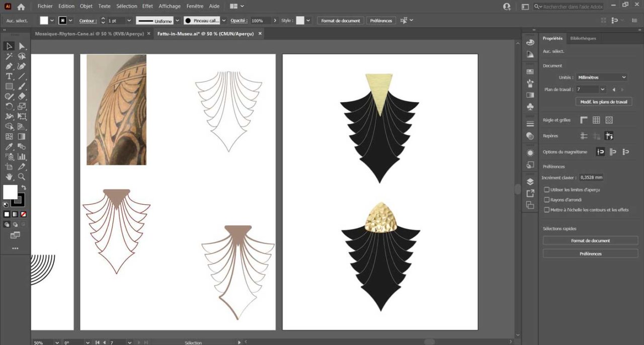
Task: Enable Utiliser les limites d'aperçu
Action: [547, 190]
